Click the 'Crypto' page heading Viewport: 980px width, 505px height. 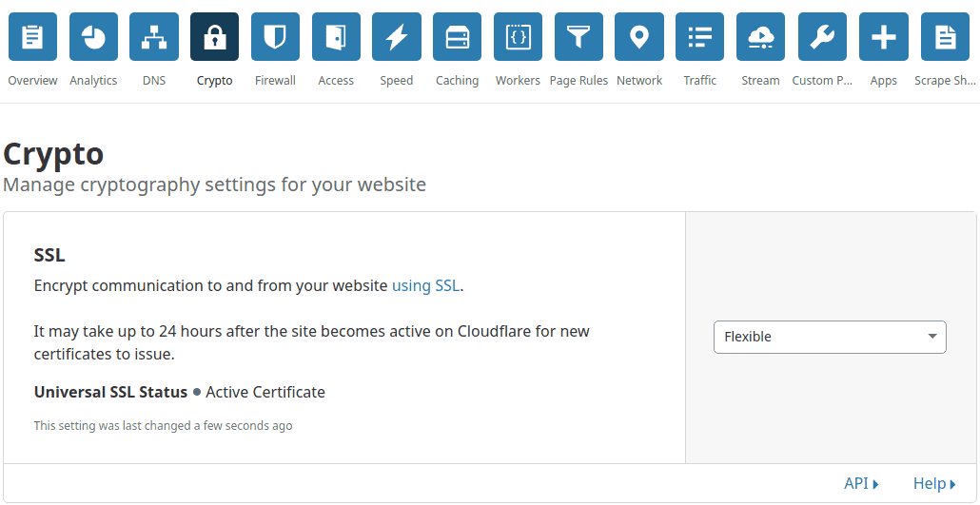coord(53,154)
